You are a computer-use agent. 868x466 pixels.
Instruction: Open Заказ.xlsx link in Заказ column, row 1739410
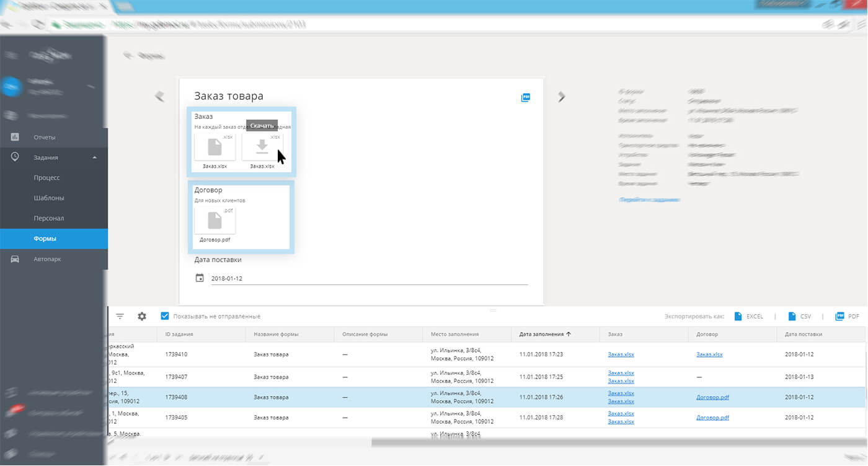click(x=621, y=355)
